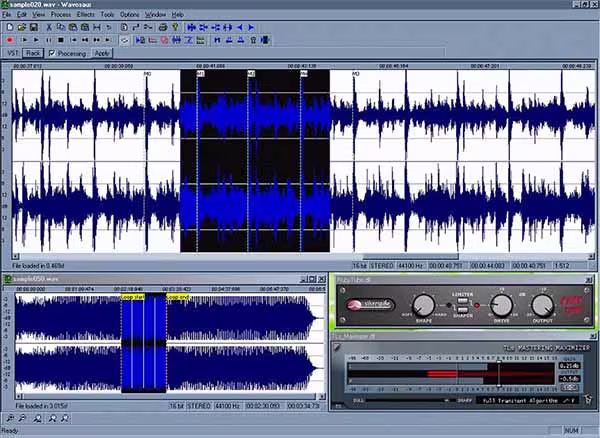The height and width of the screenshot is (438, 600).
Task: Click the main waveform horizontal scrollbar thumb
Action: point(410,256)
